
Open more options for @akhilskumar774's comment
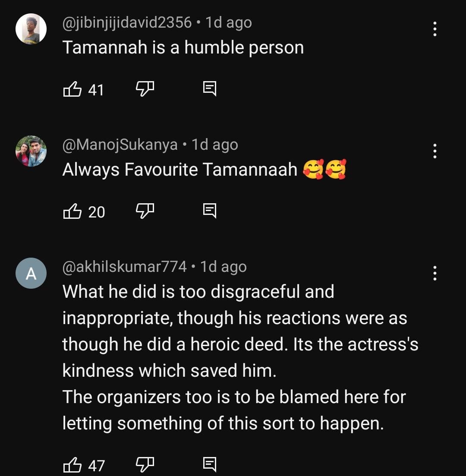435,273
